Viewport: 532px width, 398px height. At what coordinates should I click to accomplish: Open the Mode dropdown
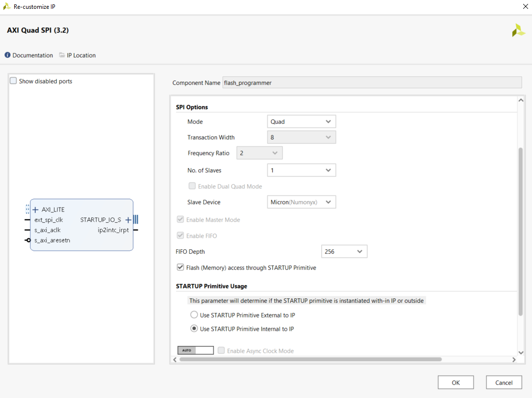click(x=301, y=121)
